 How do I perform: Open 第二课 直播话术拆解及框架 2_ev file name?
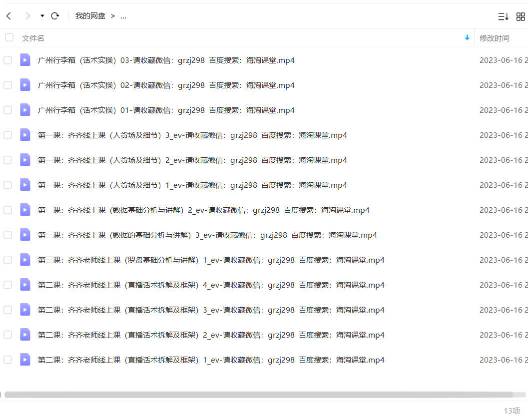[211, 335]
